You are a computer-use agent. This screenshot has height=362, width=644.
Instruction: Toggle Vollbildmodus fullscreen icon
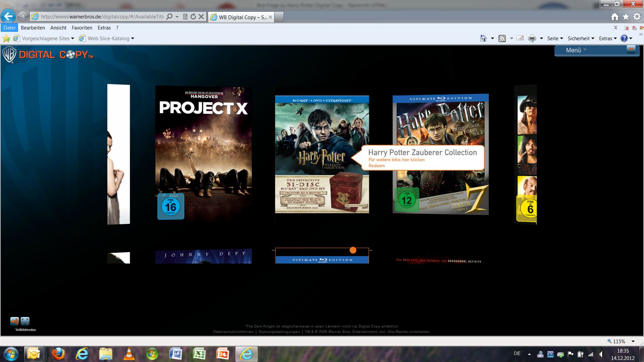[x=25, y=321]
